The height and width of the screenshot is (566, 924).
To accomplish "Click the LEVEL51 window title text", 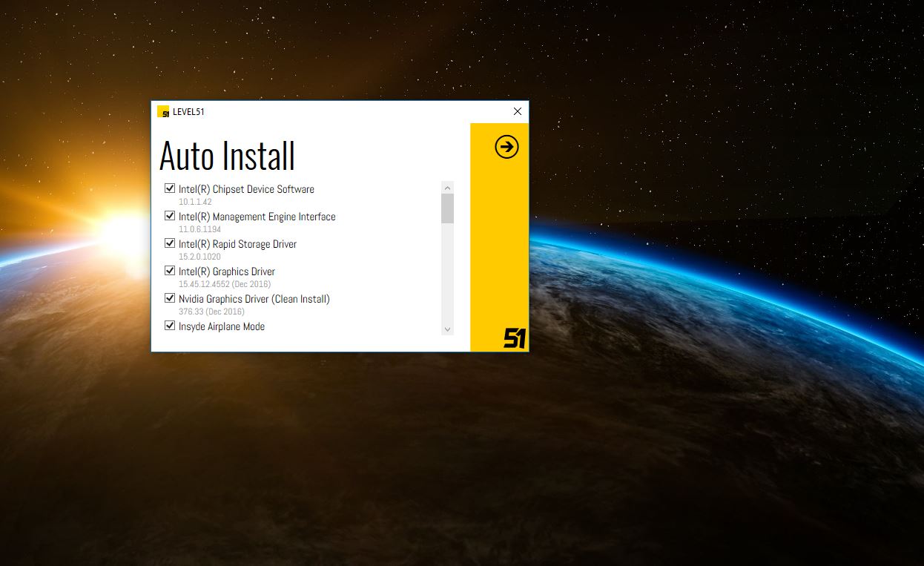I will [188, 112].
